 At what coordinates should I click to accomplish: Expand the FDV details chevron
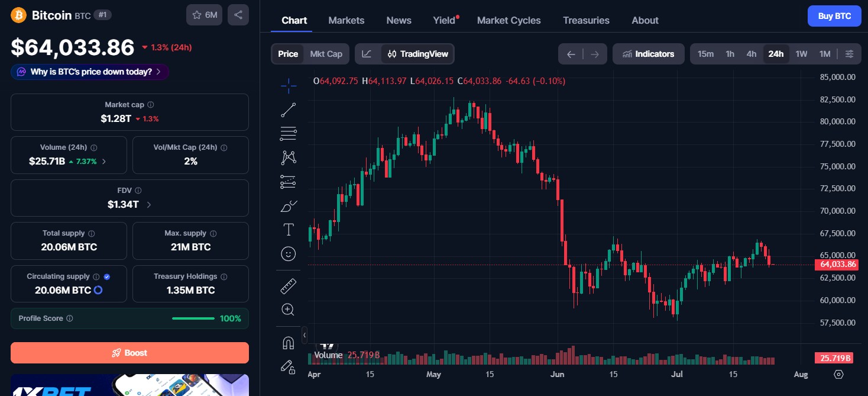point(148,205)
